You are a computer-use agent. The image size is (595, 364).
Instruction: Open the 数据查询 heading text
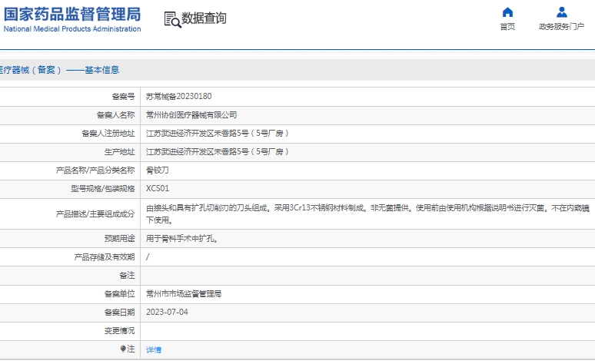204,18
